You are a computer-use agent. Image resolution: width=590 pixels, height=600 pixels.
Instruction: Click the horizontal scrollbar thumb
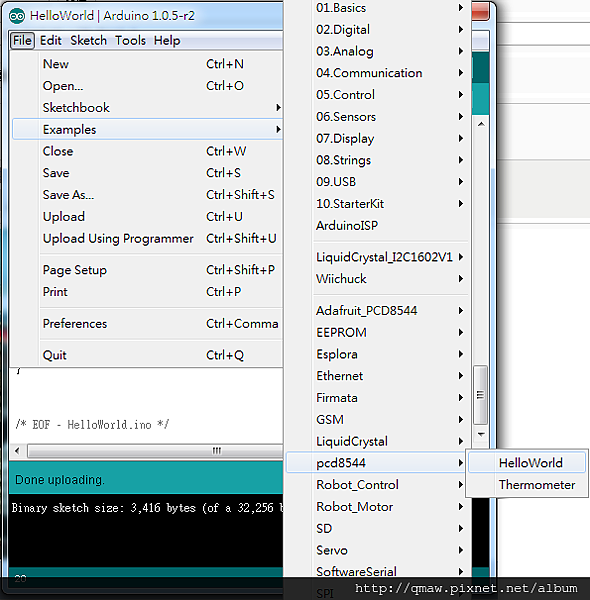click(155, 451)
